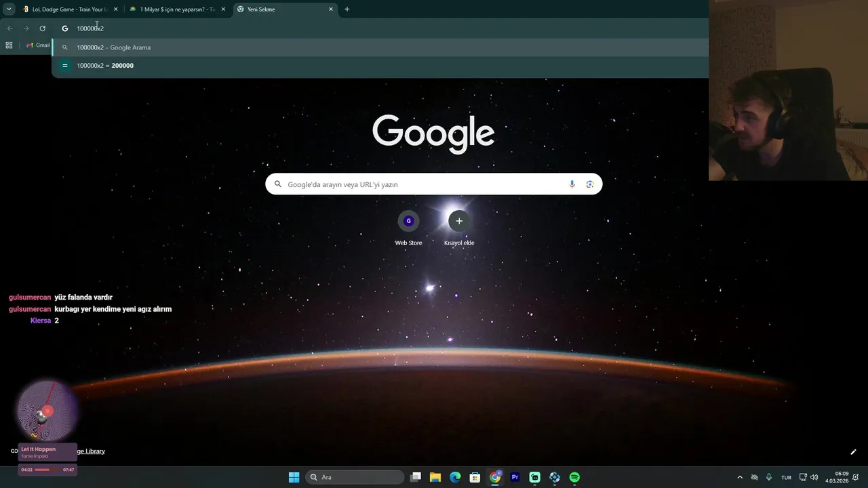
Task: Click the address bar with 100000x2
Action: (380, 28)
